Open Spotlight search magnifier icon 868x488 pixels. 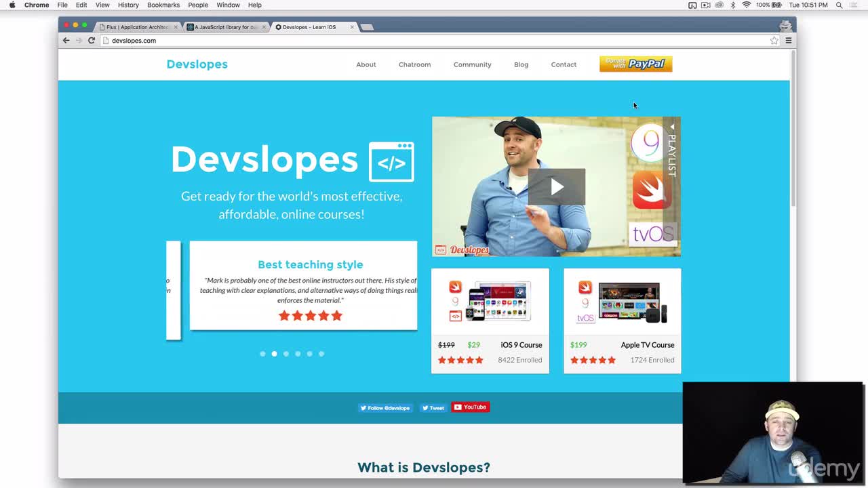tap(839, 5)
